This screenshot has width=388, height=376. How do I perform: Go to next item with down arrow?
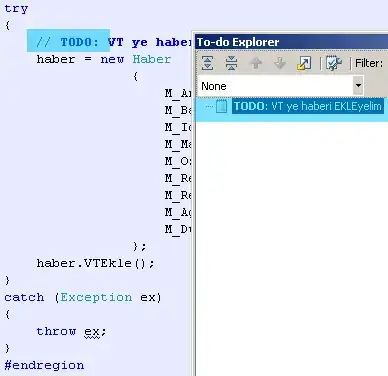point(280,63)
